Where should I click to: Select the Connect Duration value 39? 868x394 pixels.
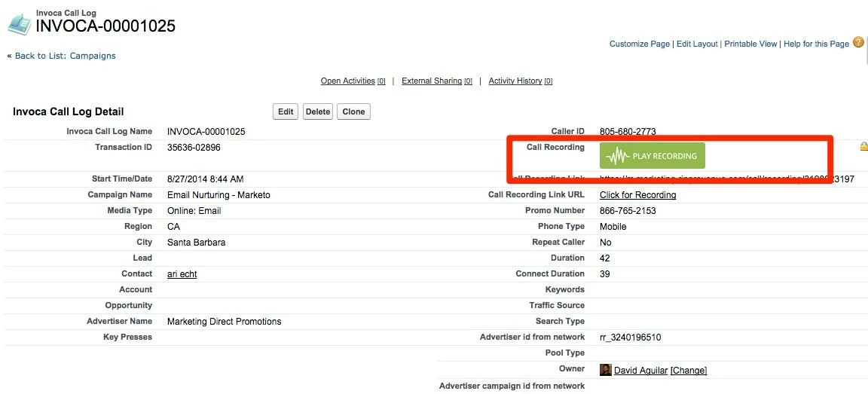[604, 274]
